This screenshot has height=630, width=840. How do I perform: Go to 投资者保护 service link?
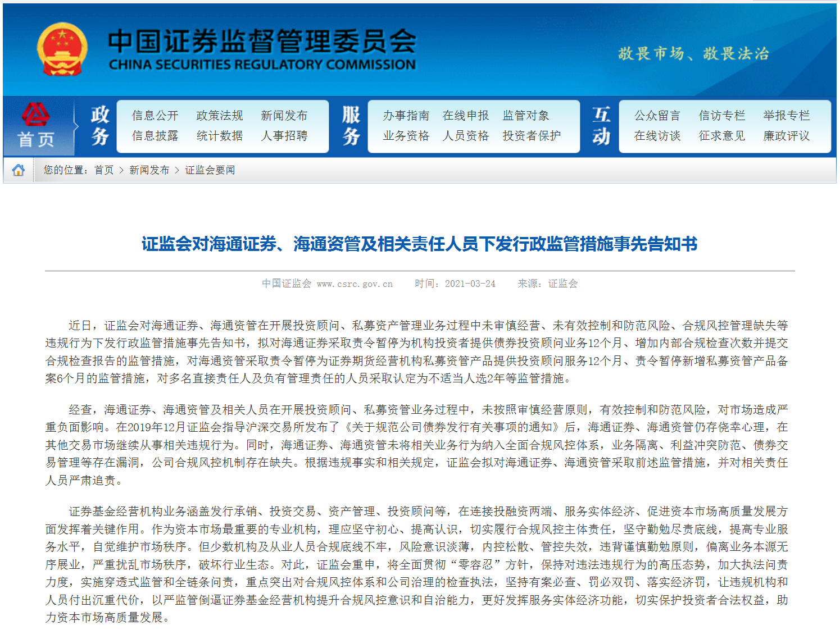532,136
